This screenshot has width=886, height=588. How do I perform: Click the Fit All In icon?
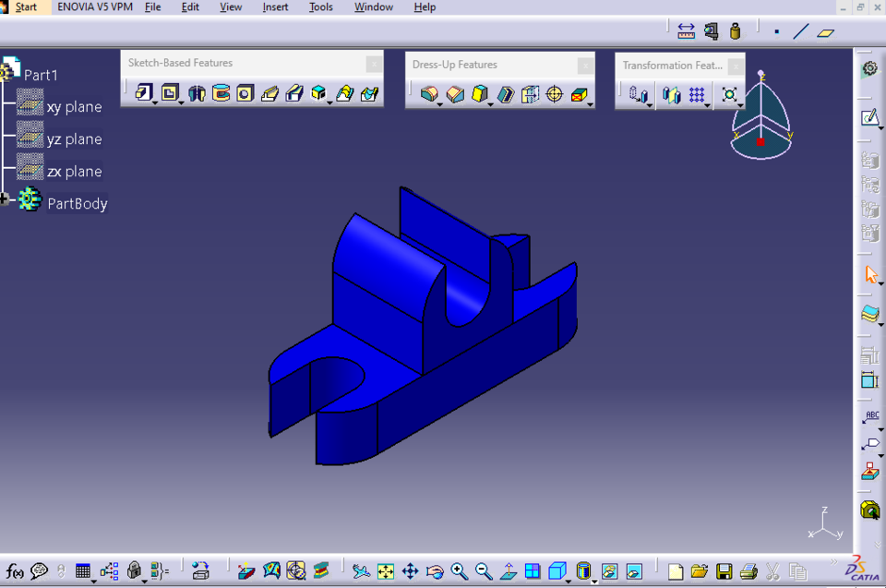coord(387,570)
